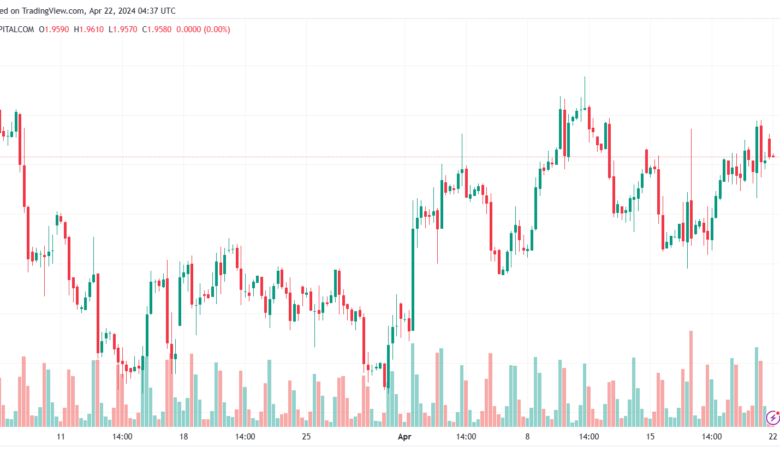Click the TradingView.com publish timestamp text
The height and width of the screenshot is (470, 780).
click(x=88, y=10)
